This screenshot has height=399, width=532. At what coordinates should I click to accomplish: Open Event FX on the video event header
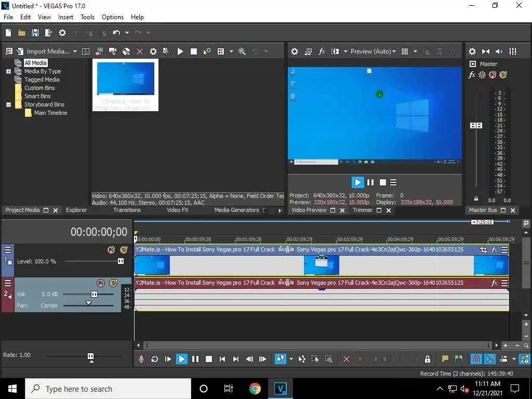[x=494, y=250]
